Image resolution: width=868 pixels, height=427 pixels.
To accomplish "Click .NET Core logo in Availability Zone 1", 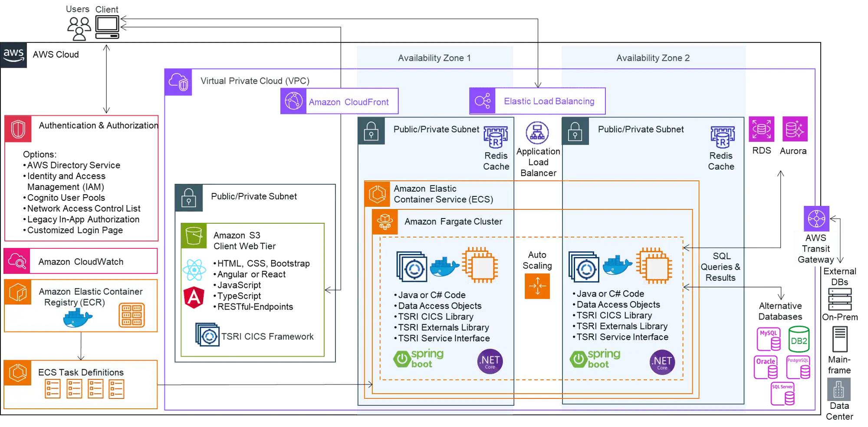I will click(490, 362).
